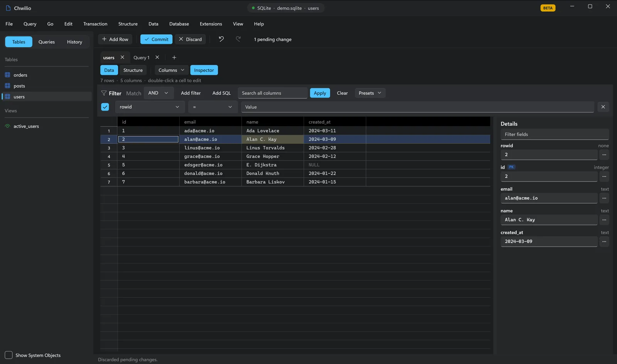Click the Chwilio app logo icon
617x364 pixels.
pyautogui.click(x=8, y=8)
